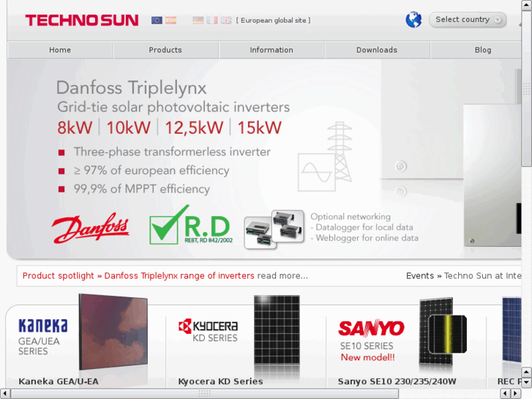Open the Products menu

point(165,50)
